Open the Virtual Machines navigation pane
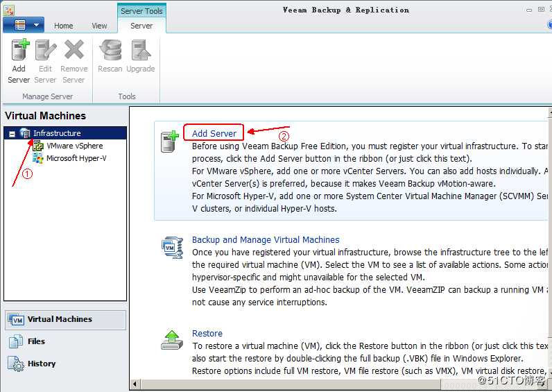552x392 pixels. 65,319
